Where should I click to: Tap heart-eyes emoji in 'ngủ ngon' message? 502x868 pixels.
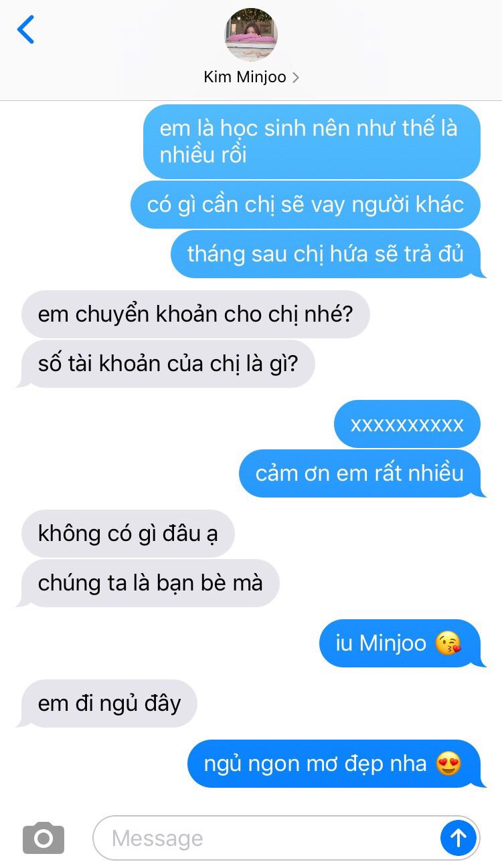[x=448, y=763]
